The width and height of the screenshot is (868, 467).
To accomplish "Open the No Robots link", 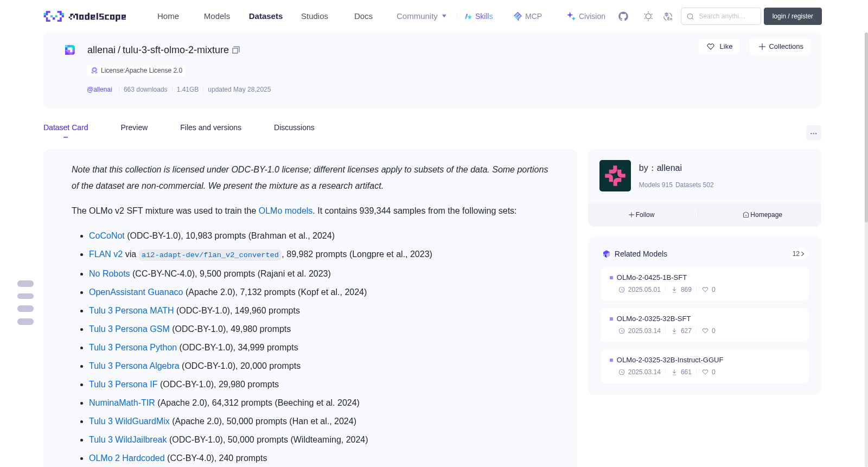I will point(110,274).
